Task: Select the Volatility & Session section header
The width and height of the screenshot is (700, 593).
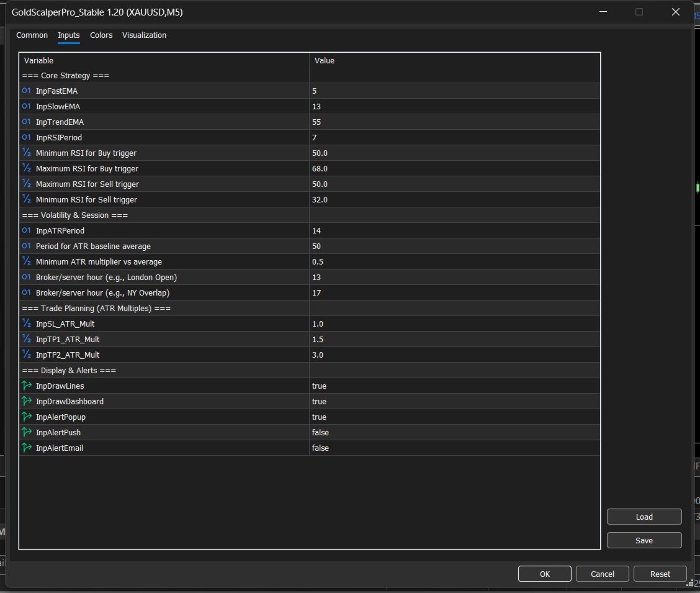Action: pyautogui.click(x=310, y=215)
